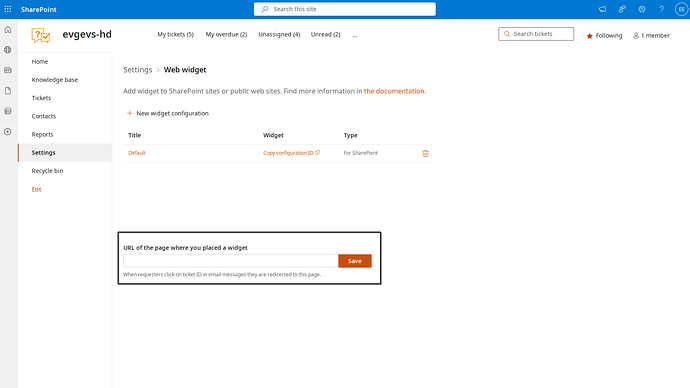Screen dimensions: 690x388
Task: Open the globe sites icon in left rail
Action: (x=8, y=50)
